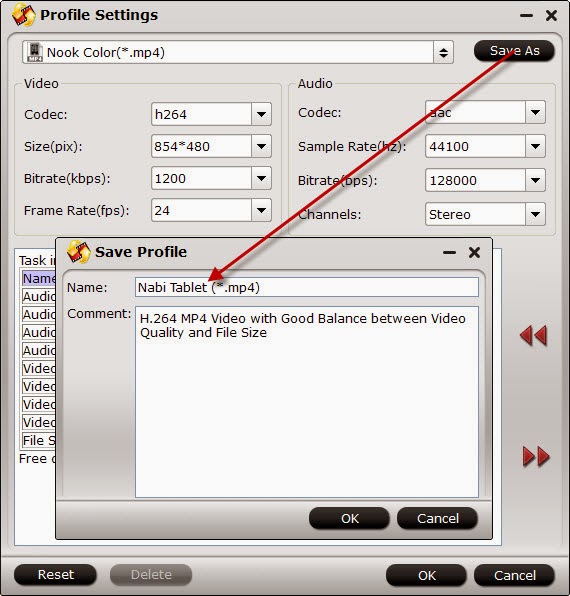The width and height of the screenshot is (570, 596).
Task: Expand the Channels Stereo dropdown
Action: (x=535, y=214)
